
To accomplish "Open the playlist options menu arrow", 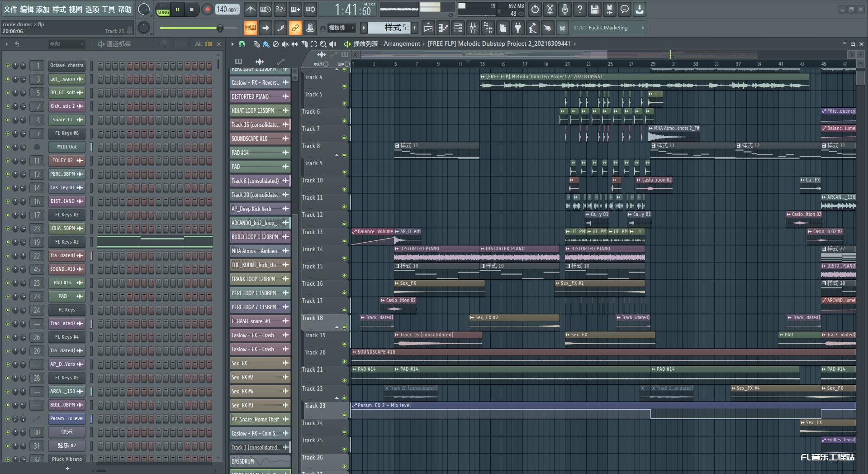I will pos(232,44).
